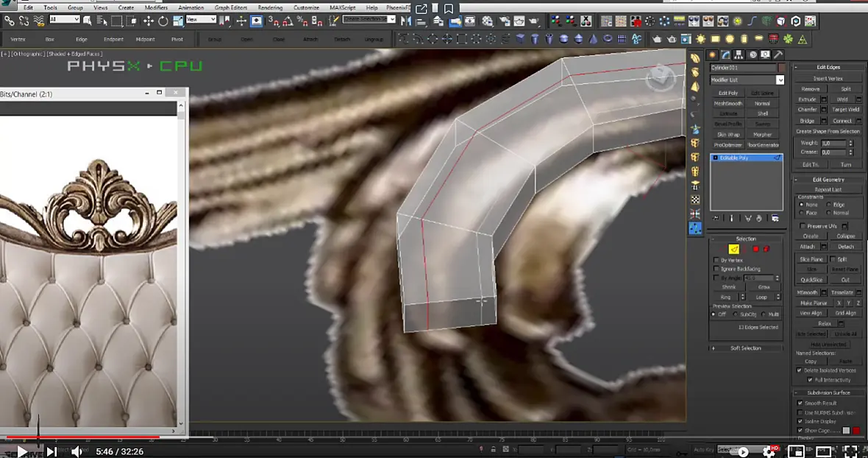This screenshot has height=458, width=868.
Task: Select Polygon sub-object level icon
Action: [755, 249]
